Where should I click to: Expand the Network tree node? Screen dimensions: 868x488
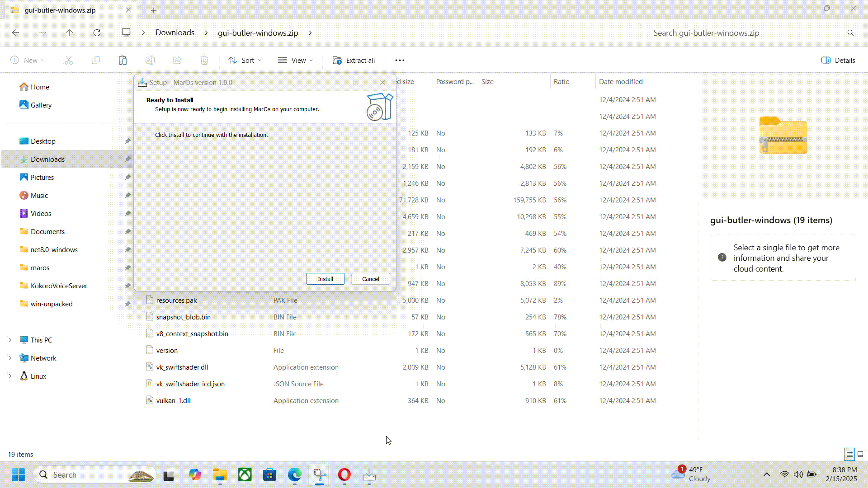(x=10, y=358)
